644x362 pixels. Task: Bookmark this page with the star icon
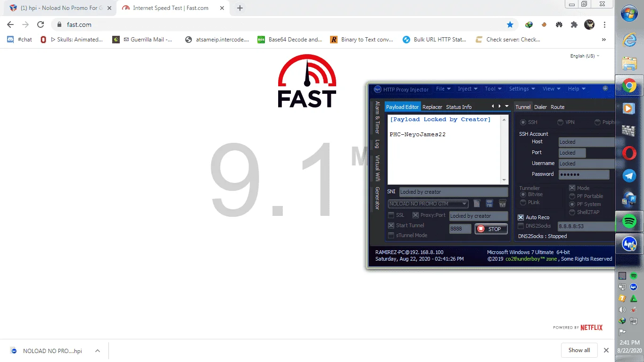coord(510,25)
